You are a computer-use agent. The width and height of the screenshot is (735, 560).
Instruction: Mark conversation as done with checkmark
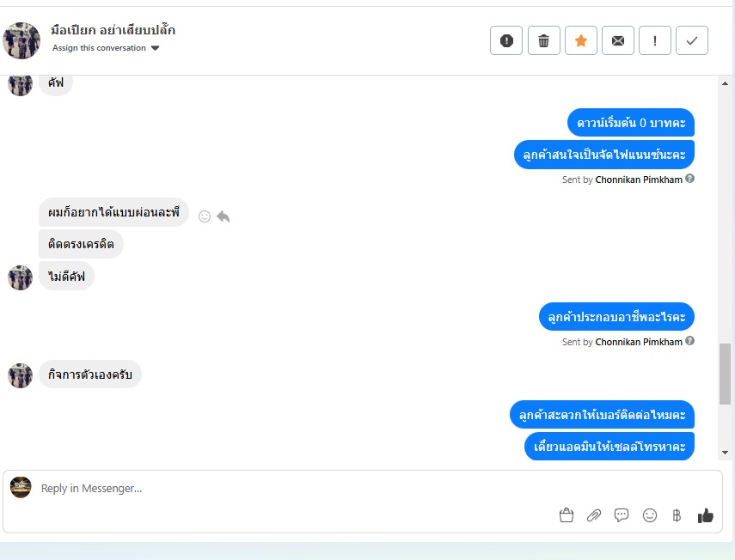[692, 40]
